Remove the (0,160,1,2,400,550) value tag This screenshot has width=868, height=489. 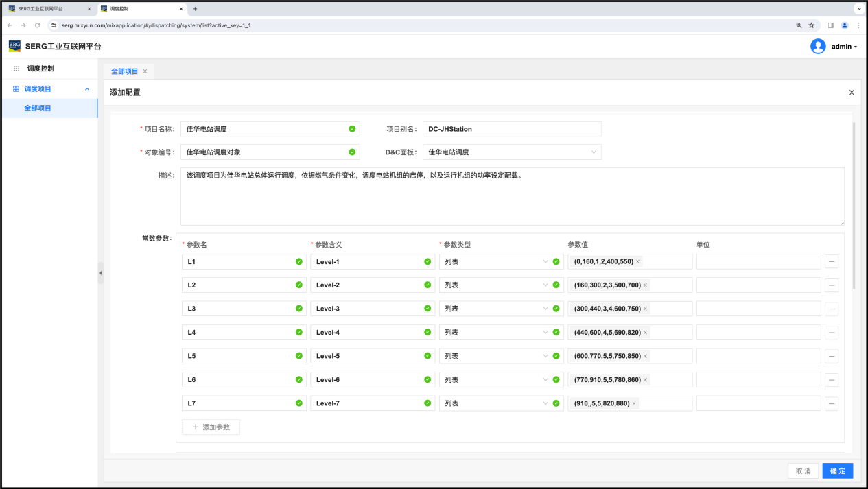click(x=638, y=262)
